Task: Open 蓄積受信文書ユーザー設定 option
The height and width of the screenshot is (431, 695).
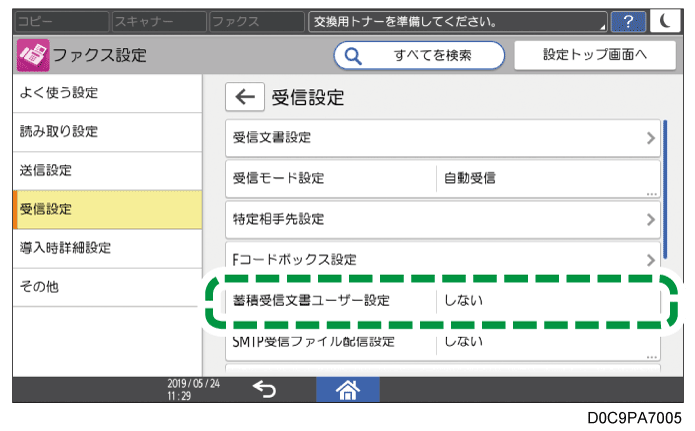Action: (443, 301)
